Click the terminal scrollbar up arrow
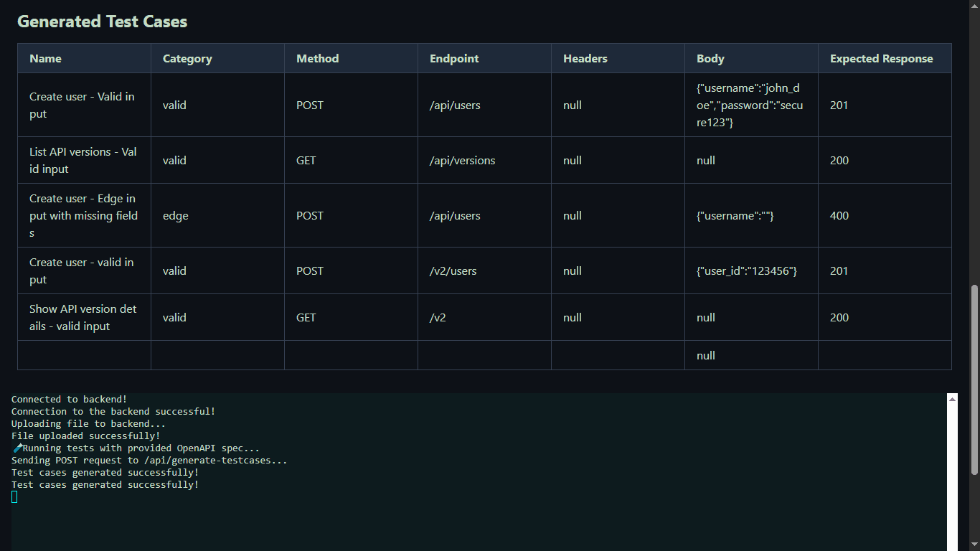 coord(952,399)
